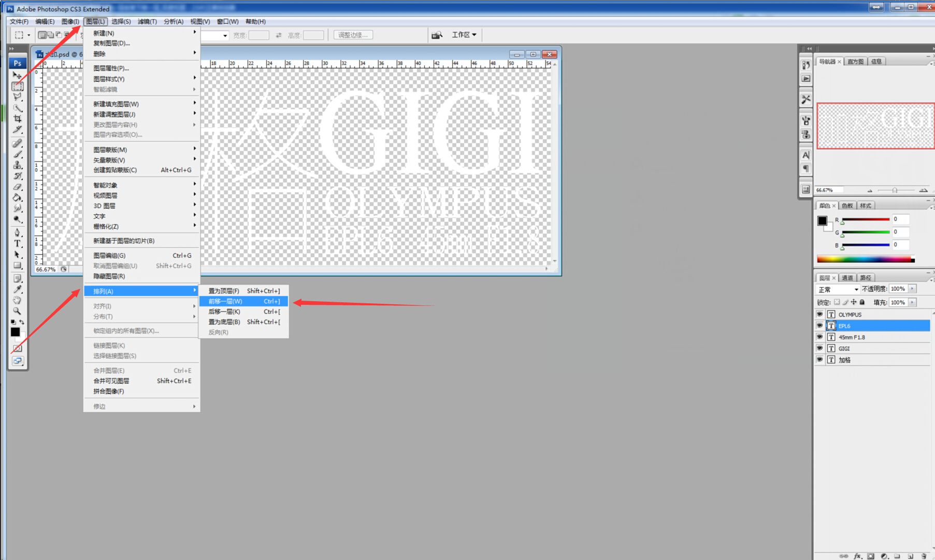Click the link layers icon

(844, 556)
